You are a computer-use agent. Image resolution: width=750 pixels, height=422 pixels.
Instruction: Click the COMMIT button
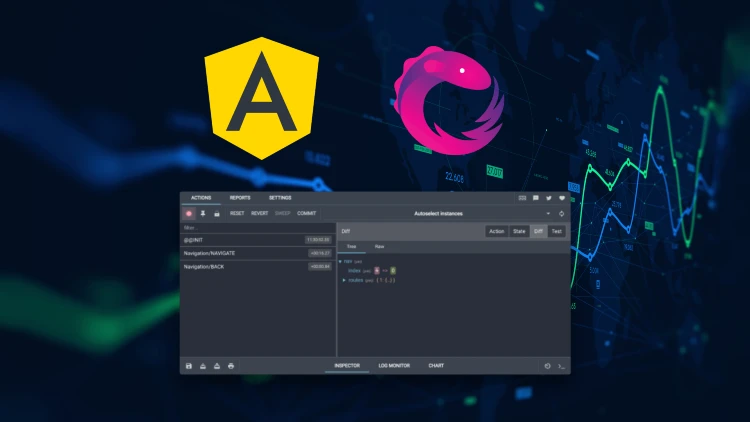coord(307,213)
